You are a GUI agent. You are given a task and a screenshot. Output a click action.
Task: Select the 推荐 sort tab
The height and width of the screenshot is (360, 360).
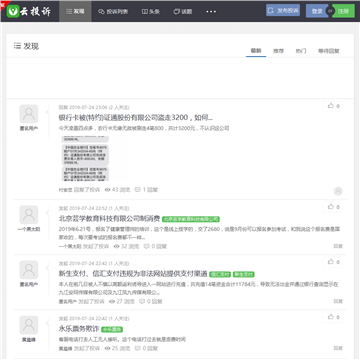click(278, 51)
